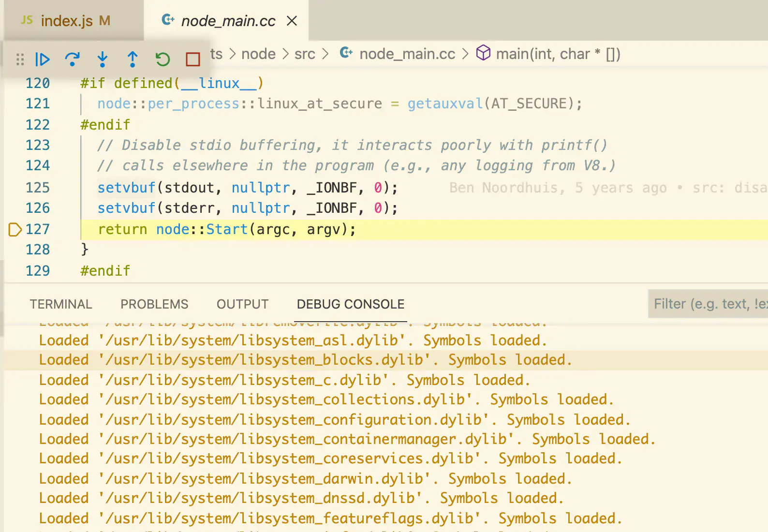Click the cube symbol icon in breadcrumb

pyautogui.click(x=483, y=53)
